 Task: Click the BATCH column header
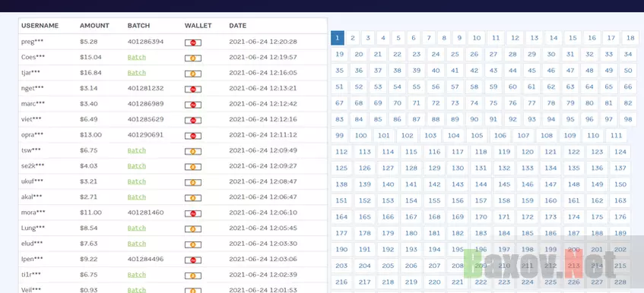[x=138, y=25]
